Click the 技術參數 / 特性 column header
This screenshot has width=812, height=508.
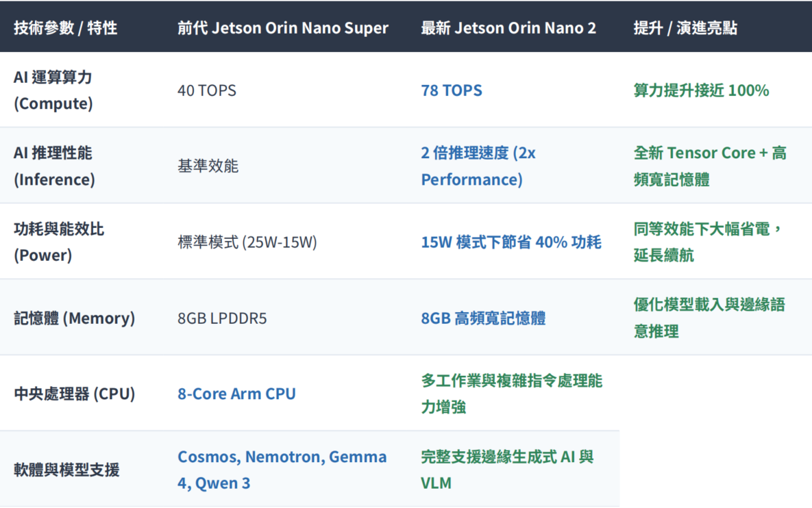coord(65,28)
